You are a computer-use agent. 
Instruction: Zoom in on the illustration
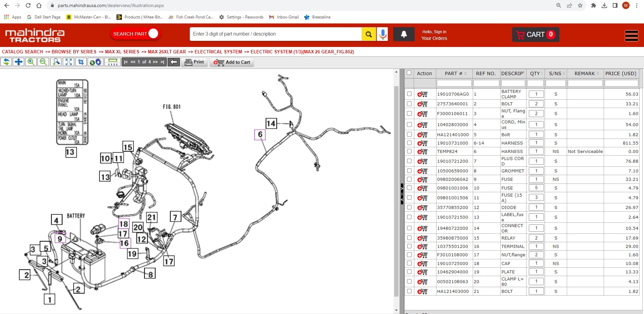31,62
